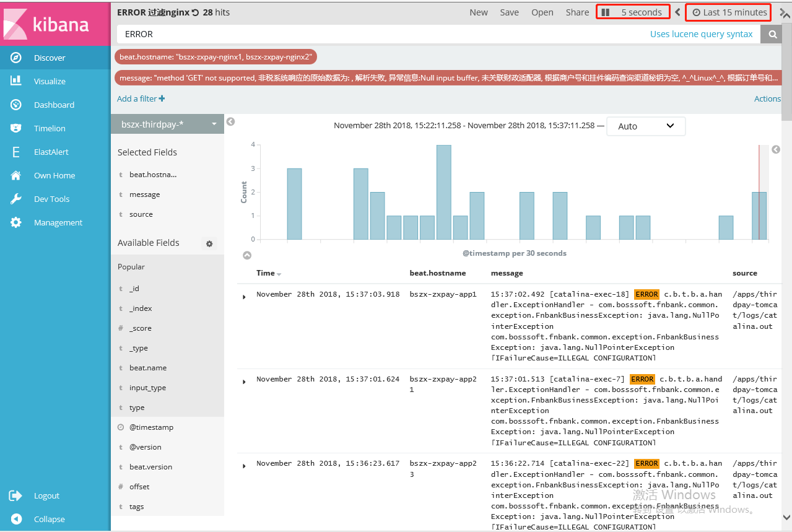The height and width of the screenshot is (532, 792).
Task: Open Own Home via house icon
Action: [x=16, y=175]
